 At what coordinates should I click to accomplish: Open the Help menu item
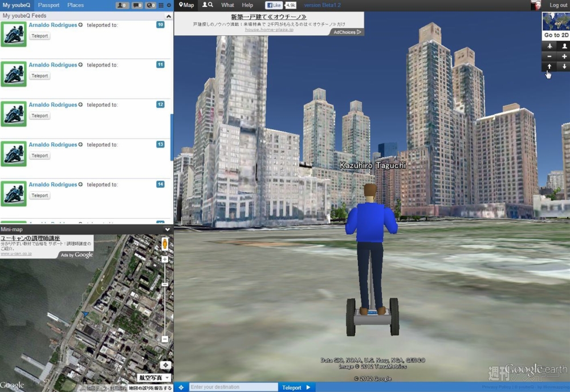tap(247, 5)
